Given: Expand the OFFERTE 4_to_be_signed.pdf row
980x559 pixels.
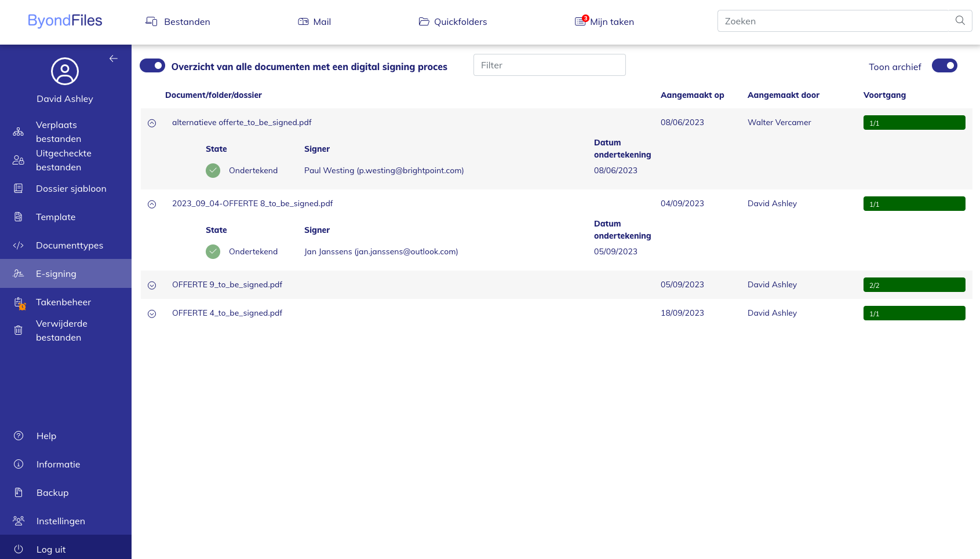Looking at the screenshot, I should pyautogui.click(x=152, y=313).
